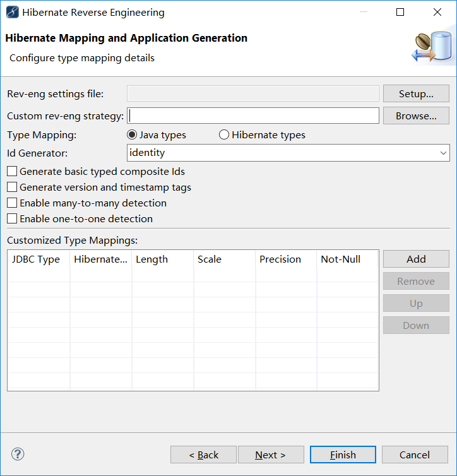Click the help question mark icon

[x=18, y=454]
